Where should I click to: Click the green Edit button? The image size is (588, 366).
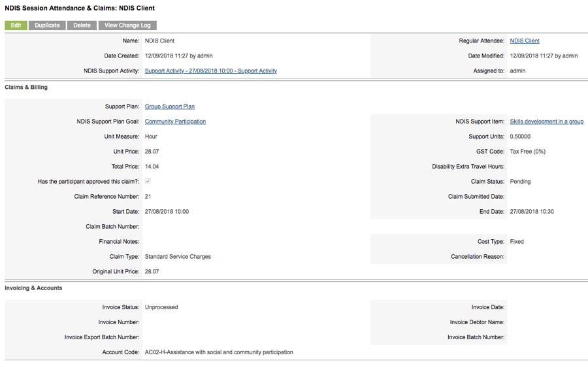click(16, 25)
